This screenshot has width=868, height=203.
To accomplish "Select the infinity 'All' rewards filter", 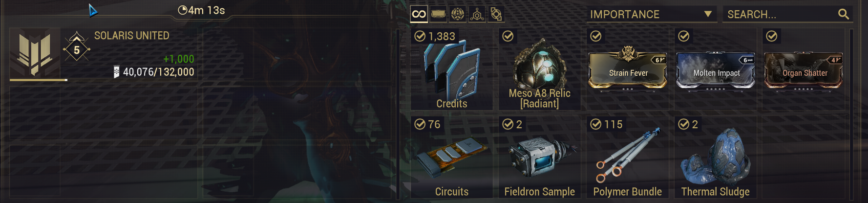I will [x=419, y=14].
